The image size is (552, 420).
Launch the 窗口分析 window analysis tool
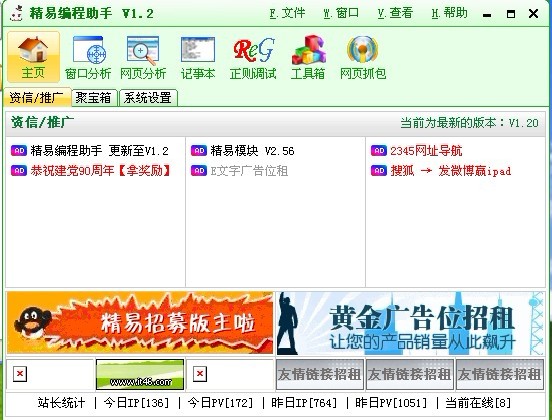coord(88,57)
